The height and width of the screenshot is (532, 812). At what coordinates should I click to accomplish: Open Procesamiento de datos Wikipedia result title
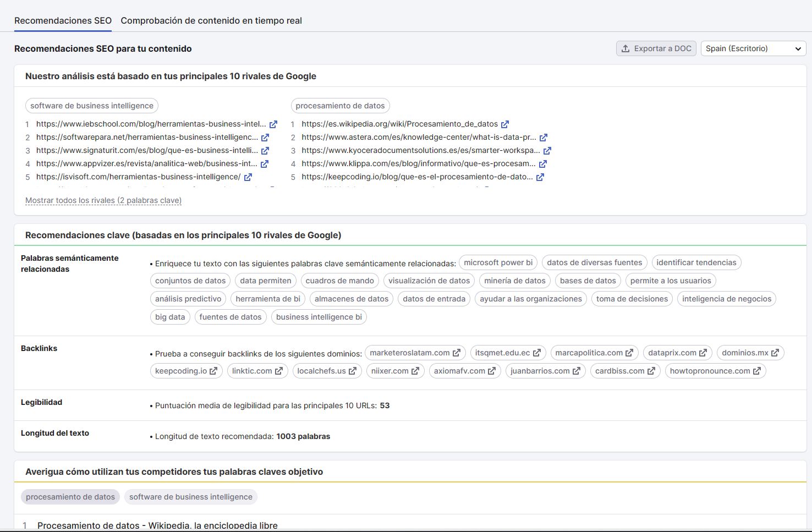[157, 525]
